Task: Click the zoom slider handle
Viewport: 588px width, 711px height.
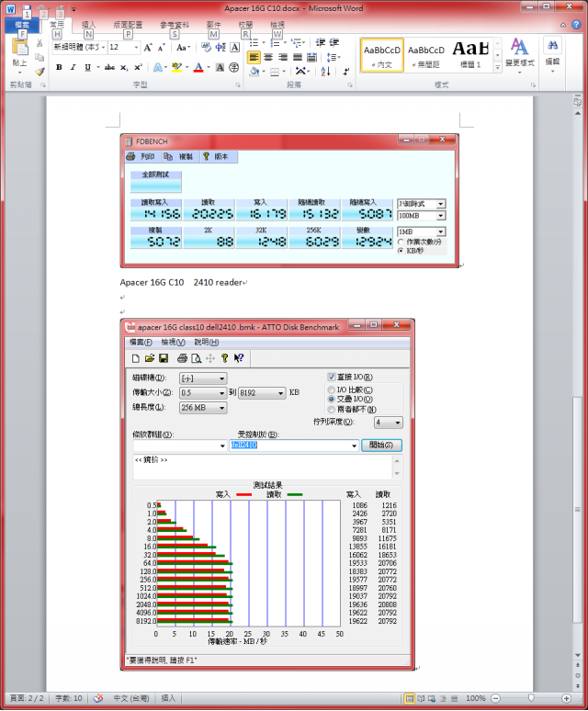Action: [531, 698]
